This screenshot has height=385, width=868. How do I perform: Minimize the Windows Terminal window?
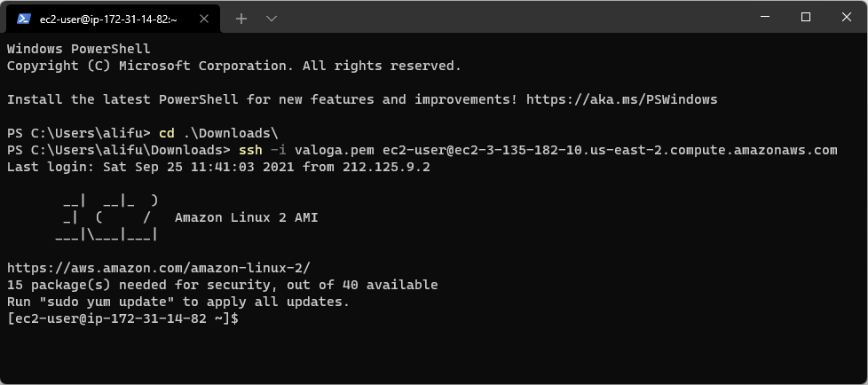(765, 17)
